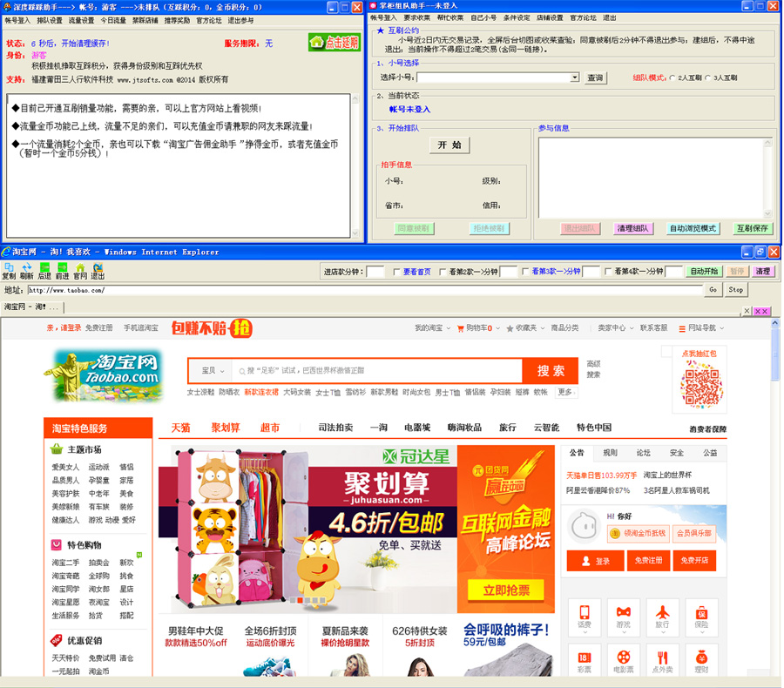The width and height of the screenshot is (784, 688).
Task: Expand the 卖家中心 dropdown
Action: click(616, 328)
